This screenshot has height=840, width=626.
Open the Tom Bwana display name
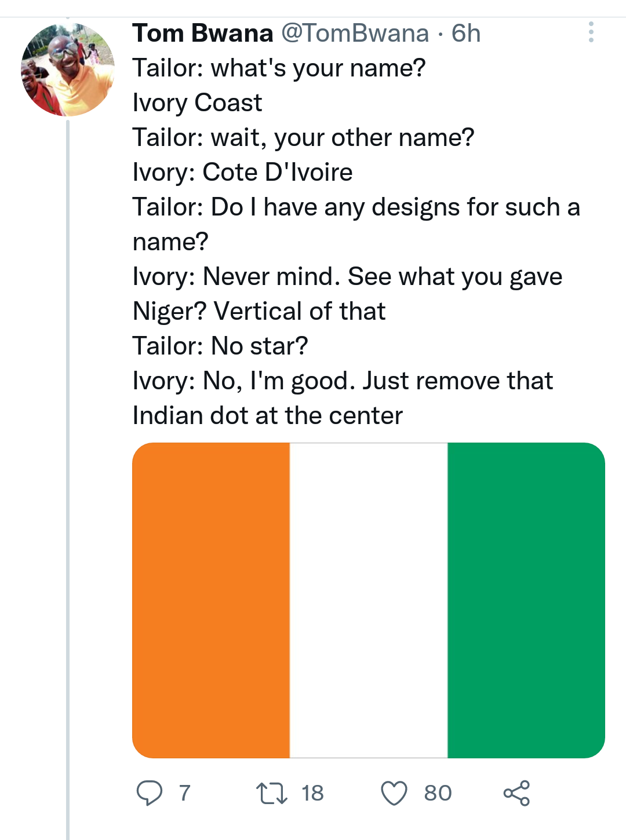click(x=203, y=34)
